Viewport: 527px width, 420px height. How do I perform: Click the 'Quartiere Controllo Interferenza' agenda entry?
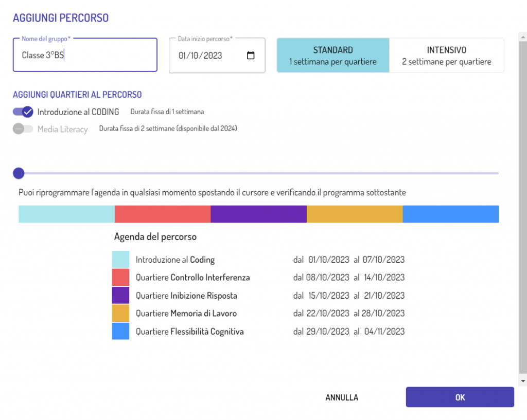point(193,278)
